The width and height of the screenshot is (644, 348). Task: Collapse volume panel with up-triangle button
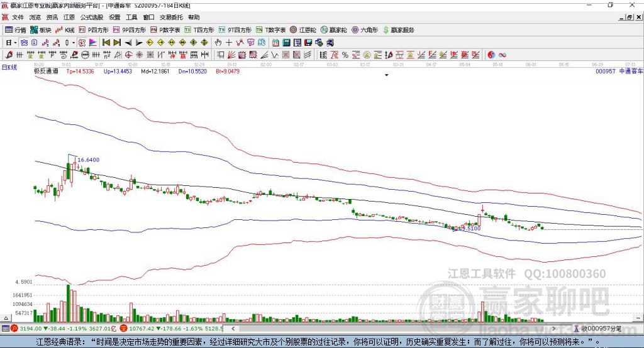(6, 318)
